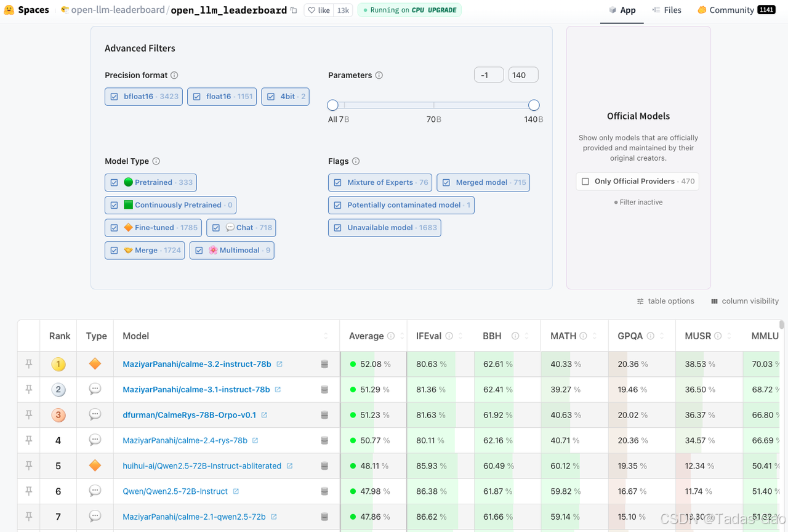Toggle the Chat model type filter
The image size is (788, 532).
[x=241, y=228]
